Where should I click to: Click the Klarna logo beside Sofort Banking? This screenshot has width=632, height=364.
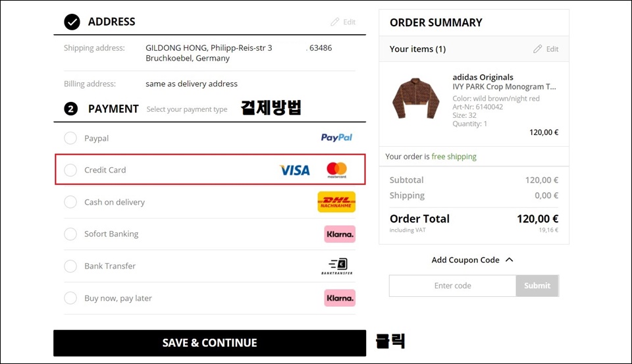click(340, 234)
